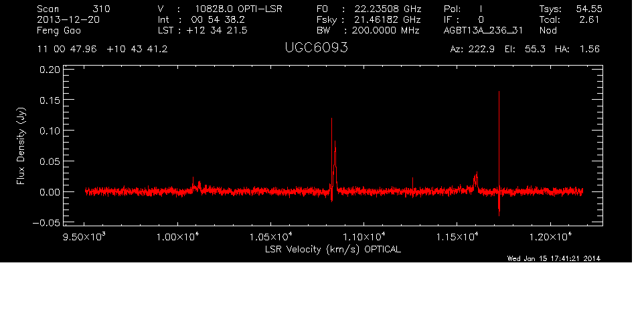Click the 1.15×10⁴ velocity tick label
The width and height of the screenshot is (644, 328).
coord(457,237)
